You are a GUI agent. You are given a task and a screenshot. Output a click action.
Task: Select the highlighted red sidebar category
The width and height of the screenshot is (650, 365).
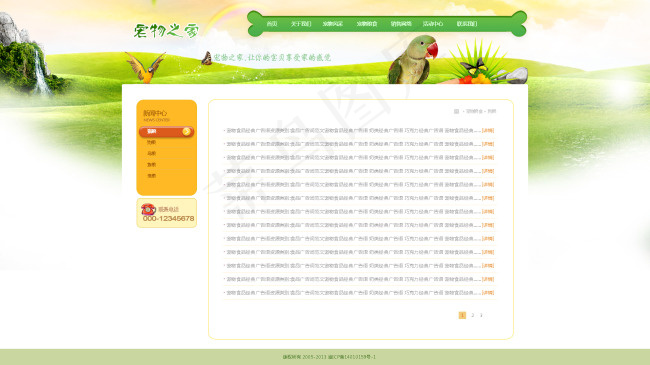166,131
